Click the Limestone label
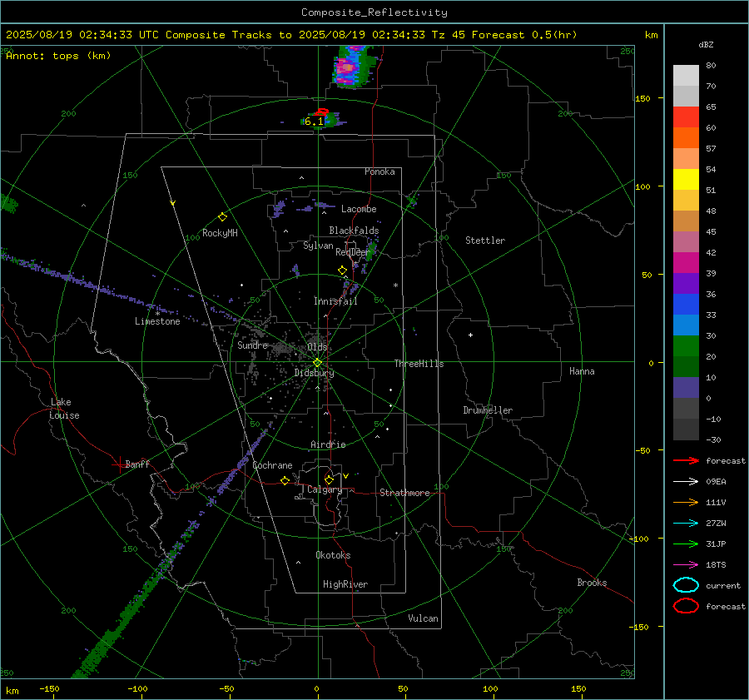Image resolution: width=749 pixels, height=700 pixels. pyautogui.click(x=157, y=321)
